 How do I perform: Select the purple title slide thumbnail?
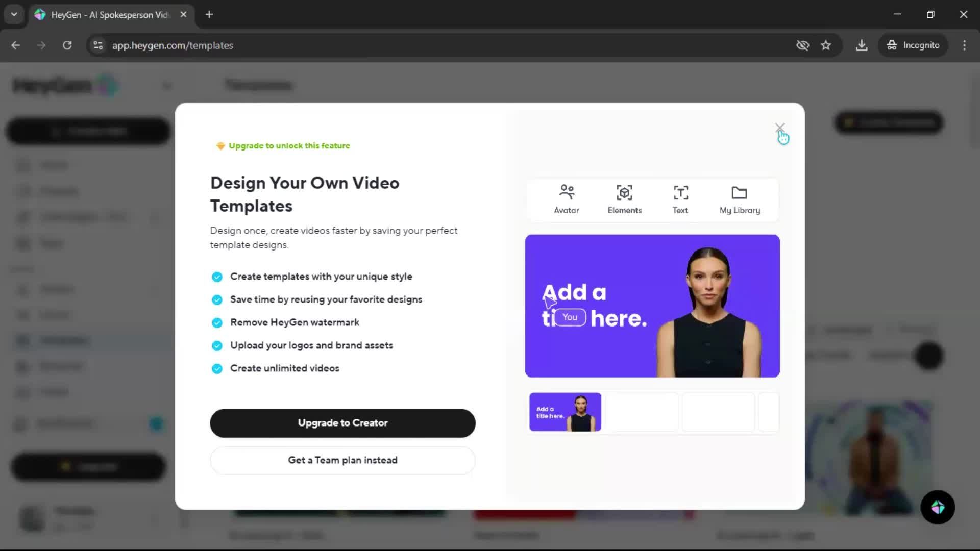coord(565,412)
